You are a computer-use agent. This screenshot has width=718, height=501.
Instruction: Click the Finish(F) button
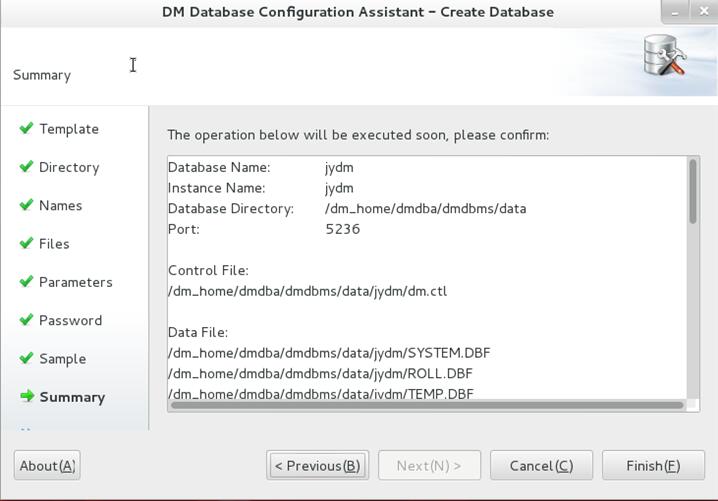click(x=653, y=466)
